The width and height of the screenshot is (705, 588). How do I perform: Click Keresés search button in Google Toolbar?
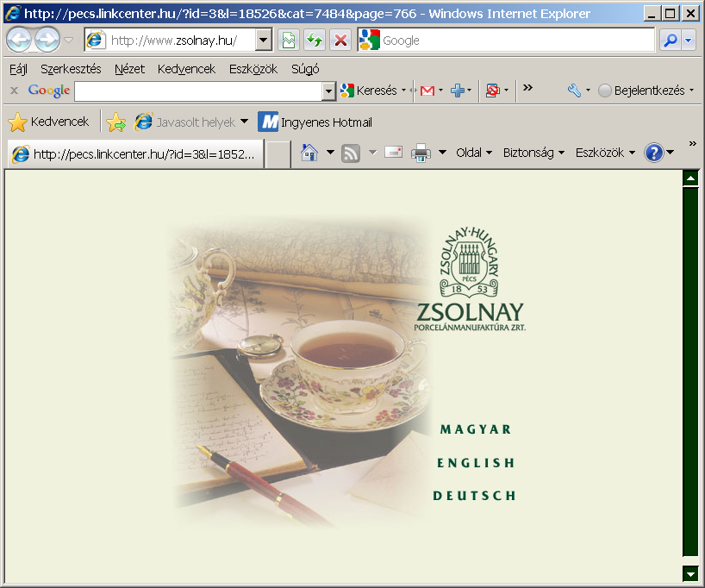click(x=369, y=91)
